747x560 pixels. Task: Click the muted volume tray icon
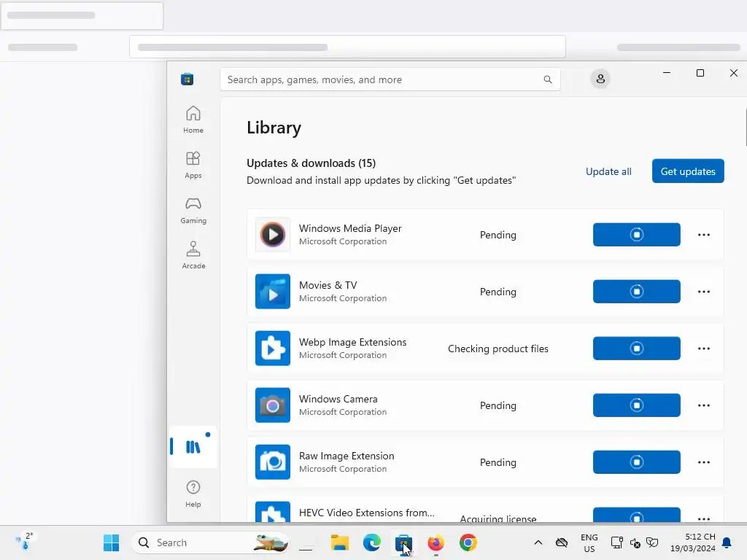click(635, 542)
